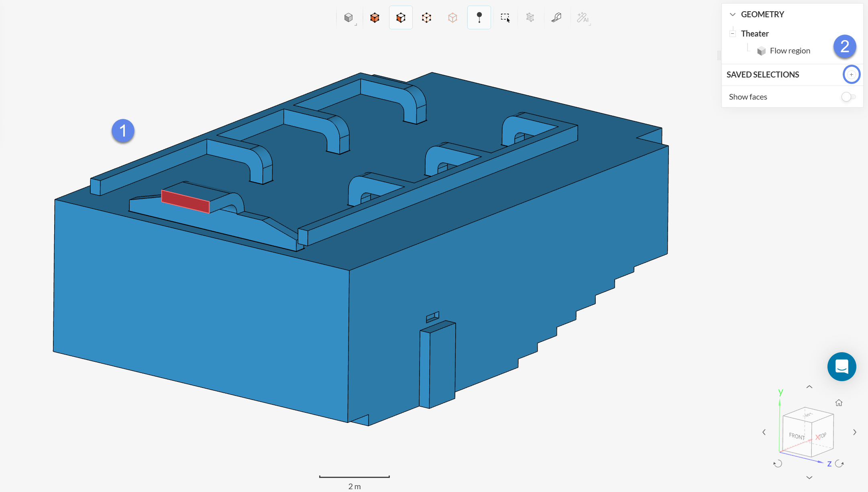The height and width of the screenshot is (492, 868).
Task: Activate face selection mode icon
Action: pyautogui.click(x=401, y=18)
